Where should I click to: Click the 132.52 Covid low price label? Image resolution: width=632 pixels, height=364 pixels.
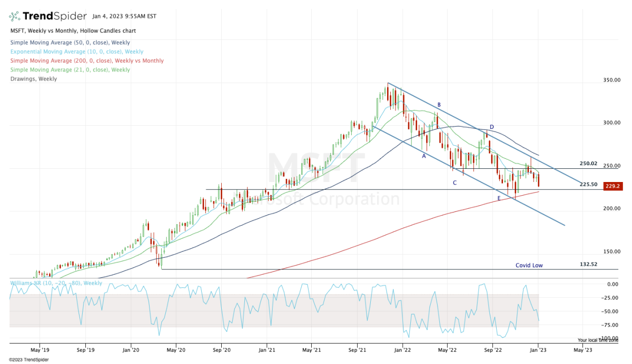coord(588,264)
